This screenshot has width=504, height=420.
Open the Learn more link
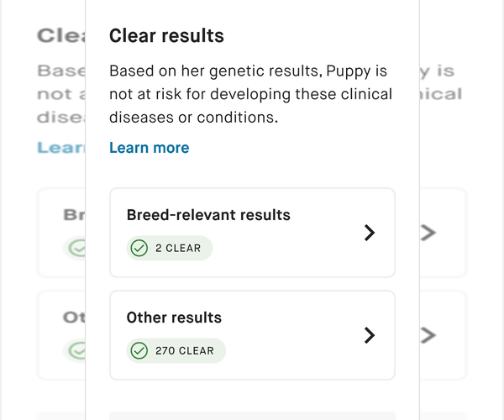click(149, 148)
